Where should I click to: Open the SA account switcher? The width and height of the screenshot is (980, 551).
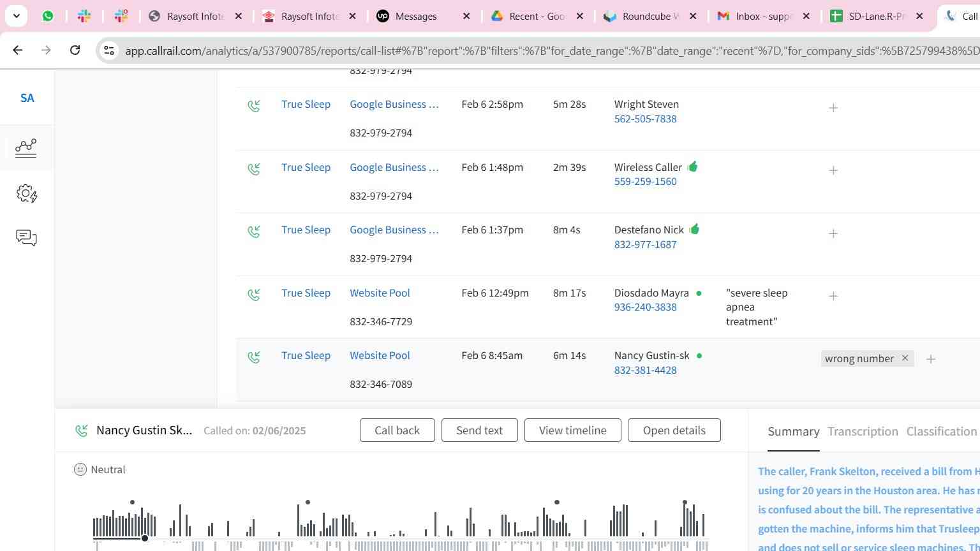tap(27, 98)
